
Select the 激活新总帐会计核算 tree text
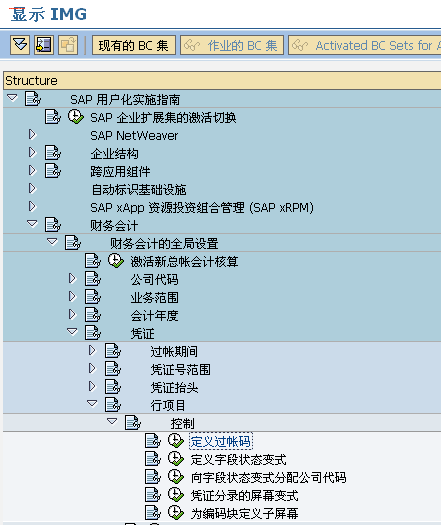coord(184,261)
